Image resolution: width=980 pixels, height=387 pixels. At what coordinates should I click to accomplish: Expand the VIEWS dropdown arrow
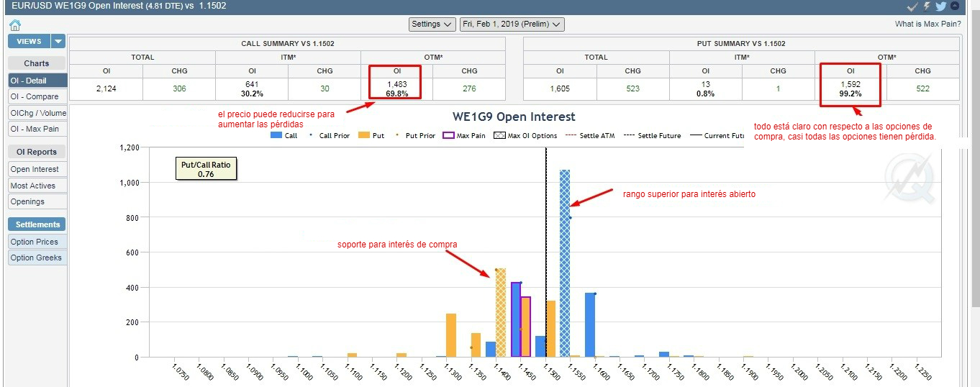(x=58, y=41)
